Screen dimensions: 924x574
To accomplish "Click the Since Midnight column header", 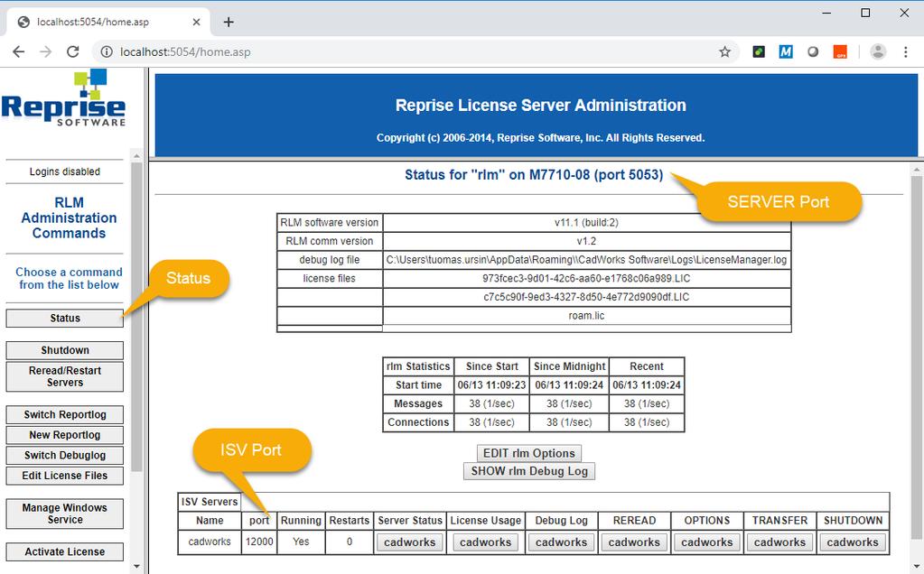I will pos(569,366).
